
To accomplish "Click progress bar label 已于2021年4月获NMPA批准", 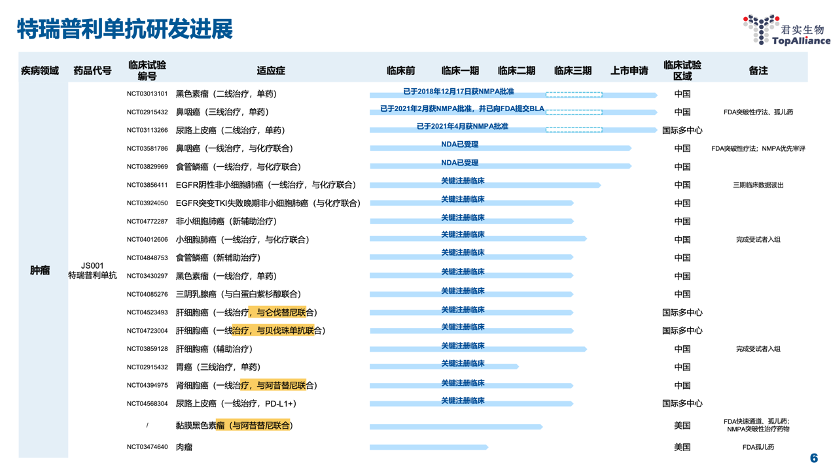I will [x=462, y=126].
